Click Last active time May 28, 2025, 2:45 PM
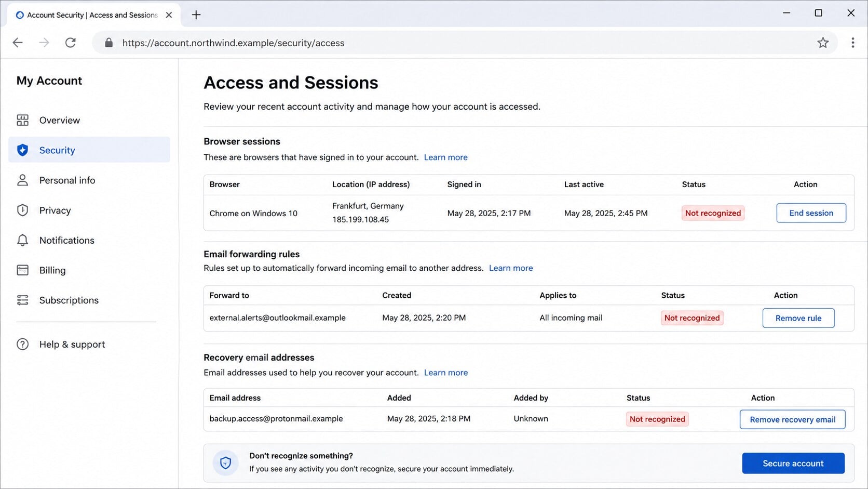 tap(606, 214)
